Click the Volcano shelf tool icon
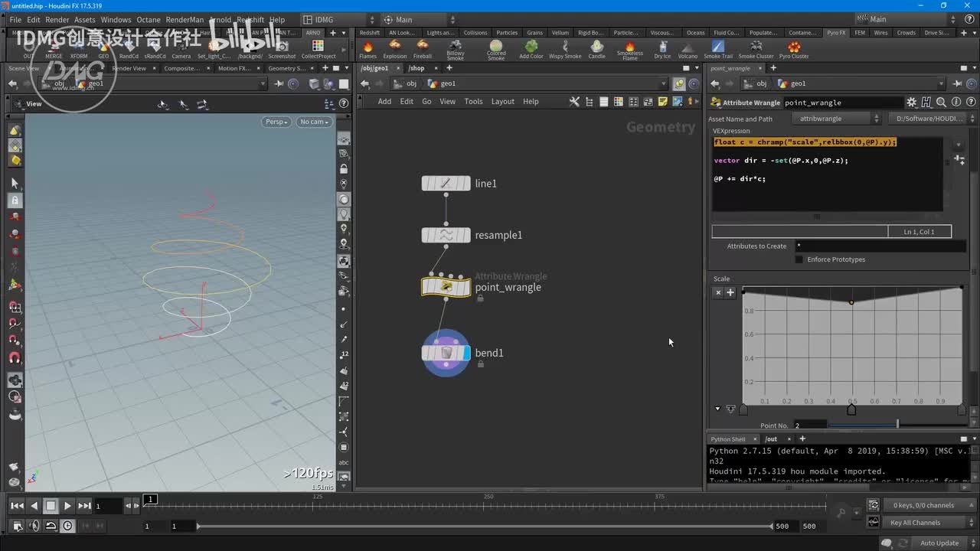 pos(688,48)
